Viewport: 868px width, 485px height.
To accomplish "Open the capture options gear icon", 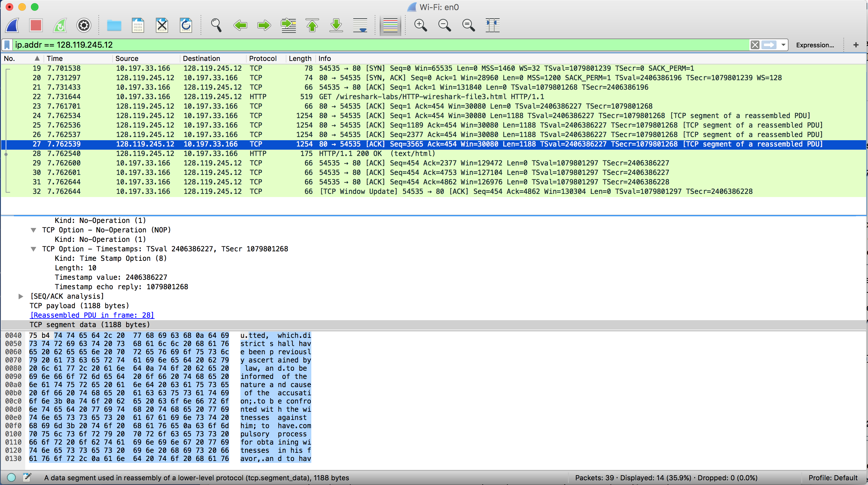I will coord(84,25).
